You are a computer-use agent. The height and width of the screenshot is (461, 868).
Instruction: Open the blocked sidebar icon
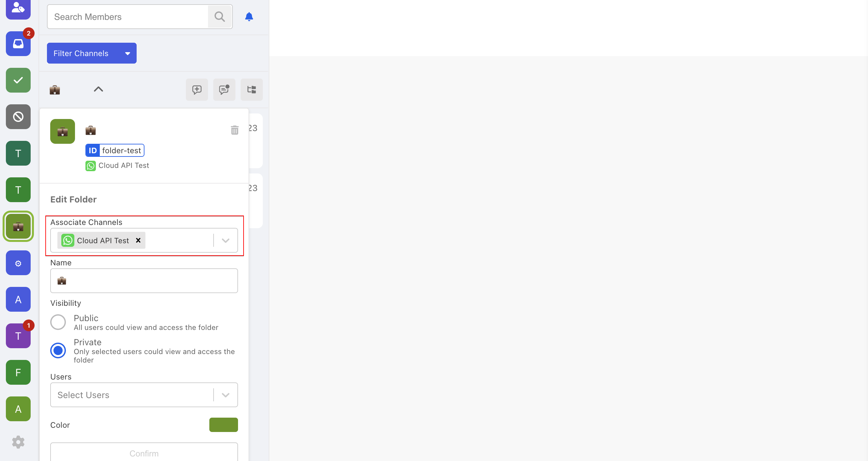coord(18,117)
